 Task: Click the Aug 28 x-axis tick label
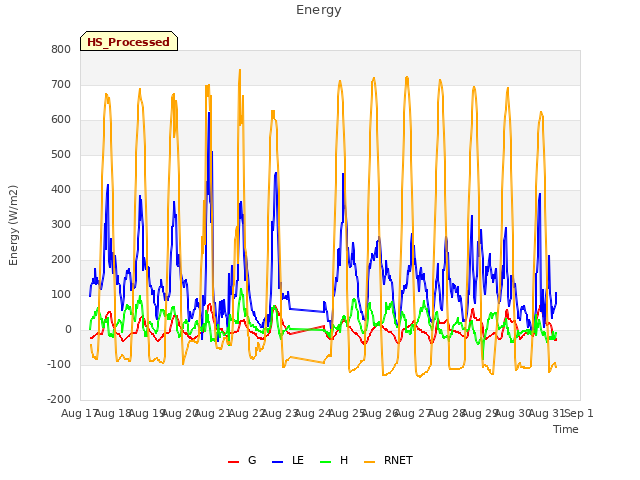(x=446, y=414)
